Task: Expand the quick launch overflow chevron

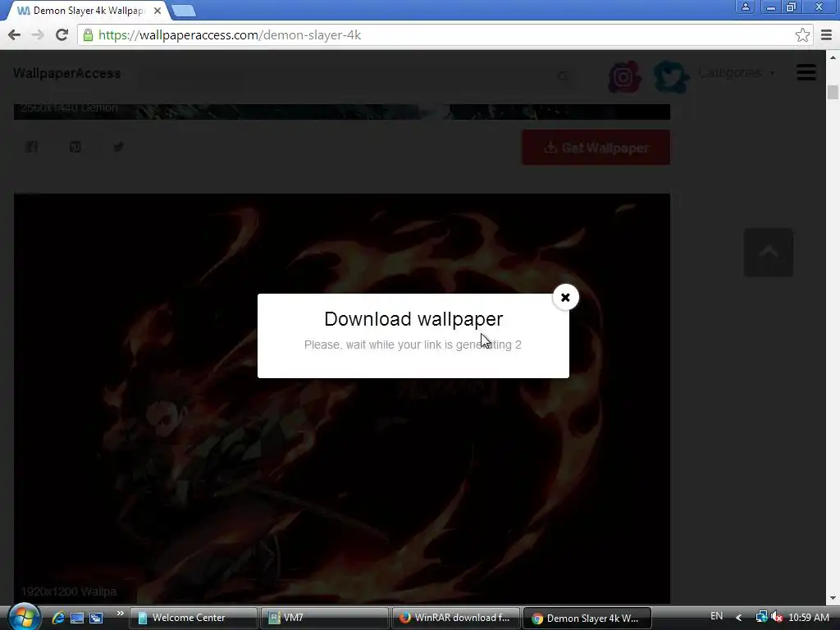Action: tap(120, 614)
